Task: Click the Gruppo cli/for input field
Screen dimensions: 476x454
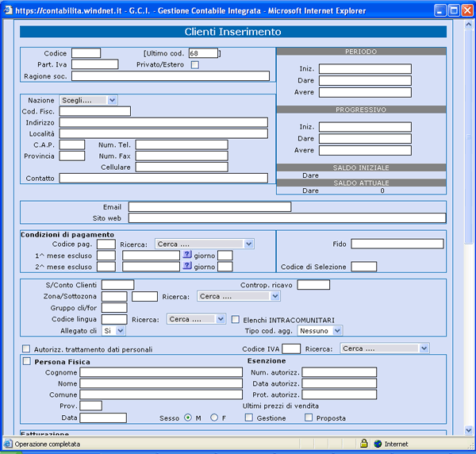Action: (114, 308)
